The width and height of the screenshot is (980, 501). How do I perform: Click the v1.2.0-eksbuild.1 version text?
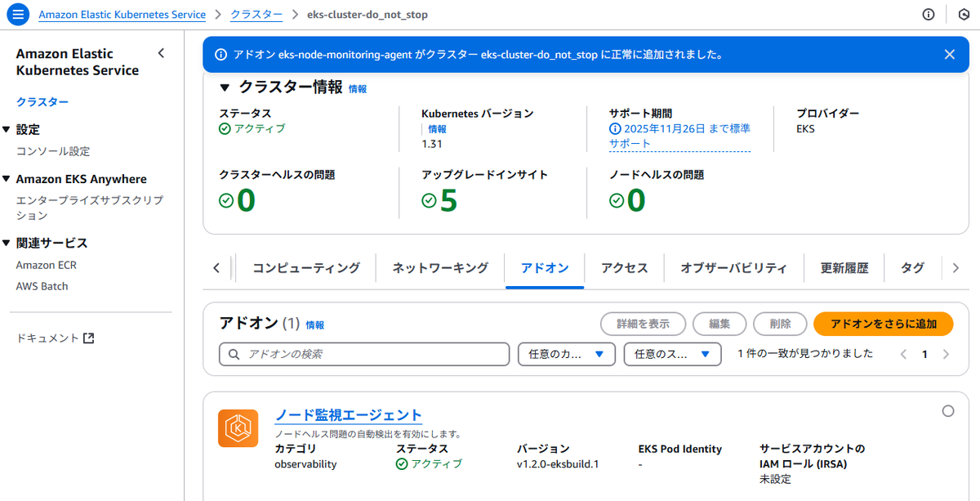558,464
